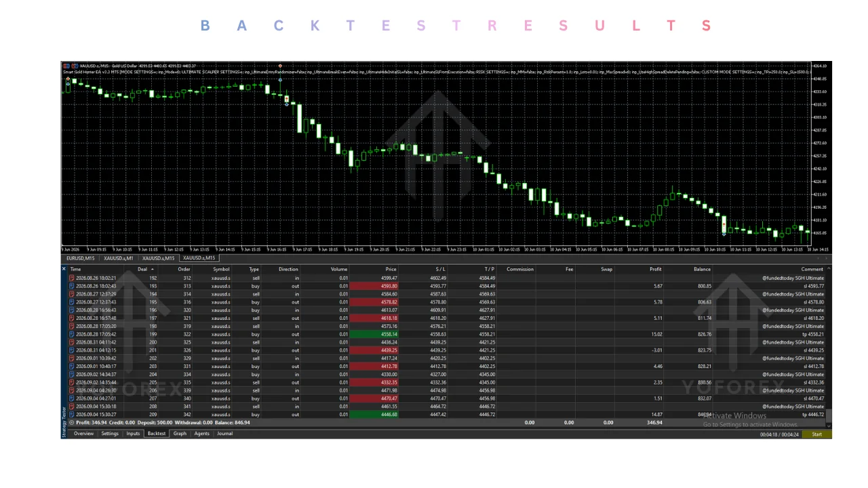The width and height of the screenshot is (868, 488).
Task: Close the Strategy Tester panel with X
Action: pos(64,269)
